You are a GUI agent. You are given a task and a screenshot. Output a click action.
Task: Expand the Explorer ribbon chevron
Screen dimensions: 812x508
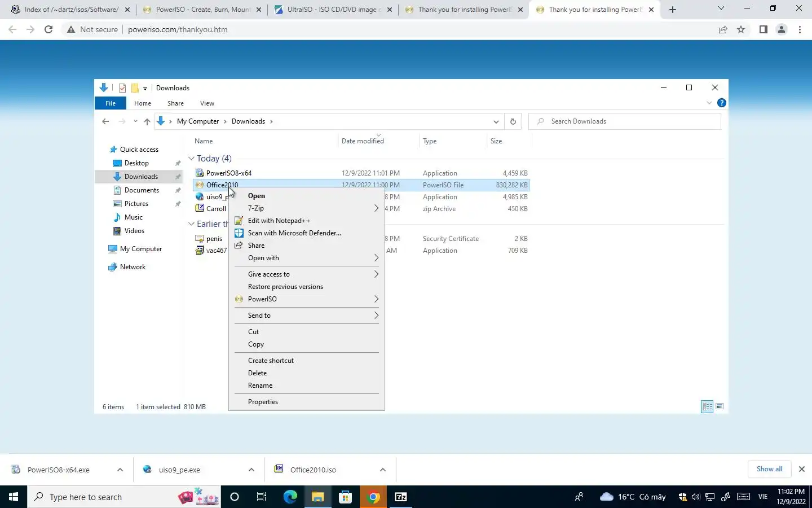[709, 103]
